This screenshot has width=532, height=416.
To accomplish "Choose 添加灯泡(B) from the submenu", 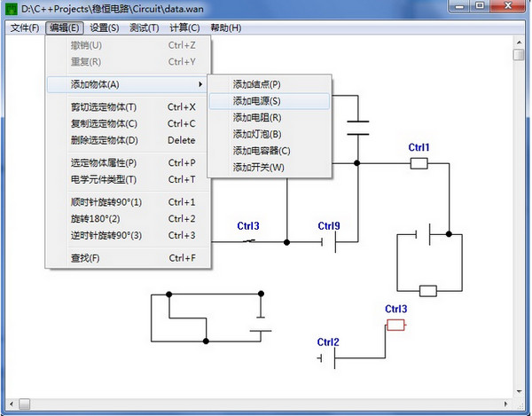I will (256, 134).
